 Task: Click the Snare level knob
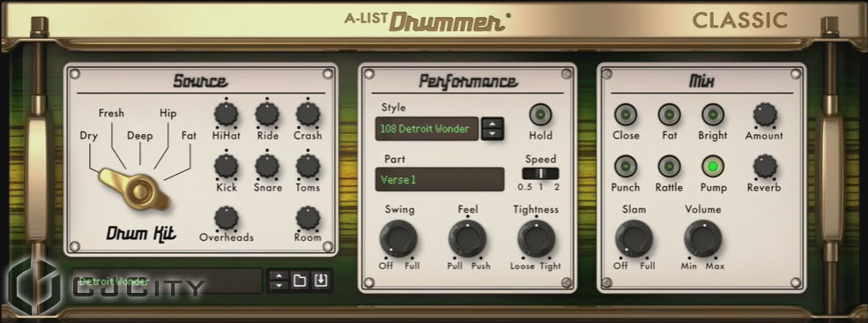[267, 166]
